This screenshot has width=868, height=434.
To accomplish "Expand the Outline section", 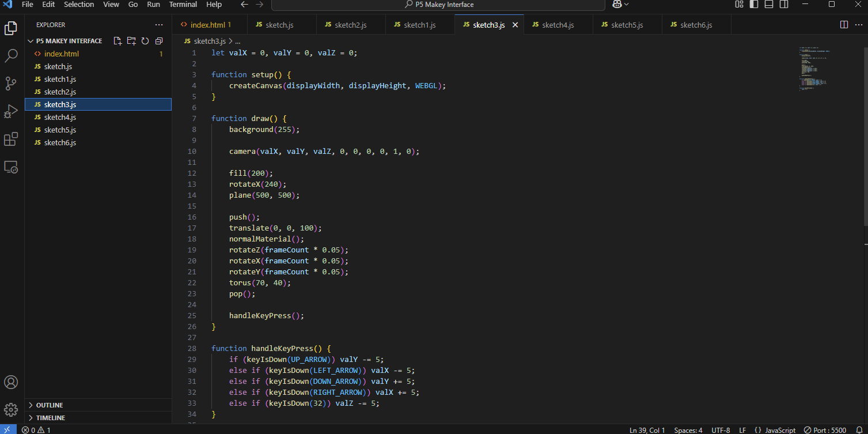I will coord(49,405).
